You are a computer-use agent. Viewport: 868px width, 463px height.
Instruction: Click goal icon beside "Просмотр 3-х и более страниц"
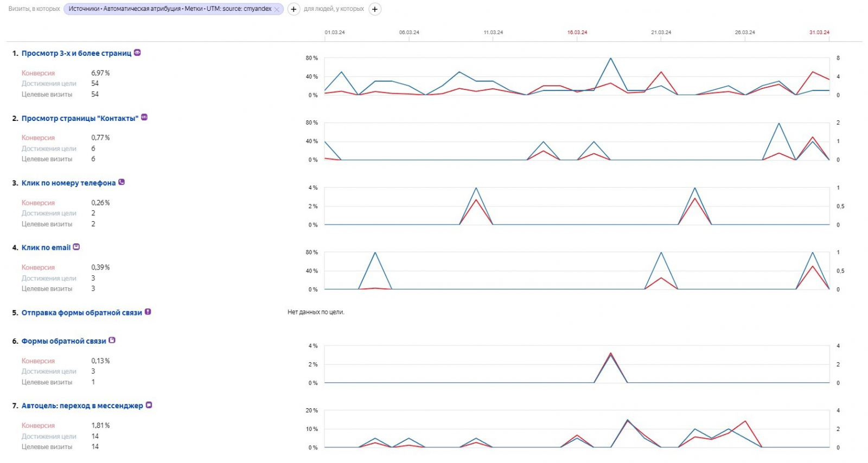click(137, 53)
